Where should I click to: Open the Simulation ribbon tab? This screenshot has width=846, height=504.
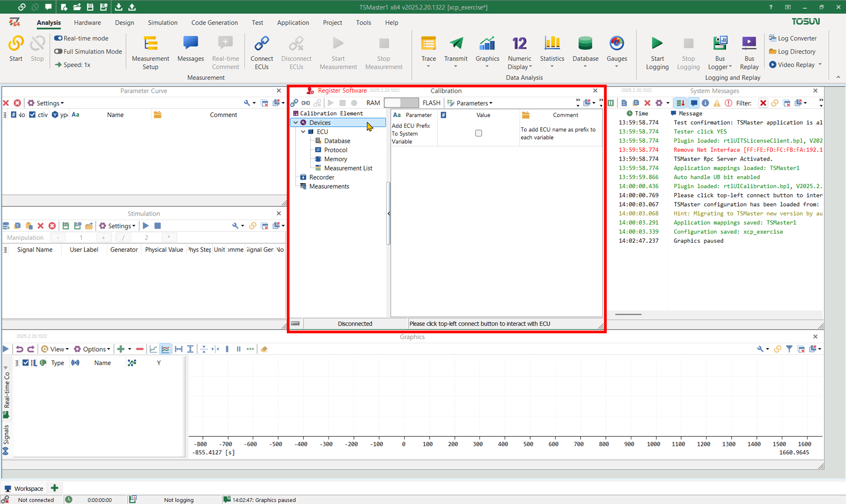(163, 22)
